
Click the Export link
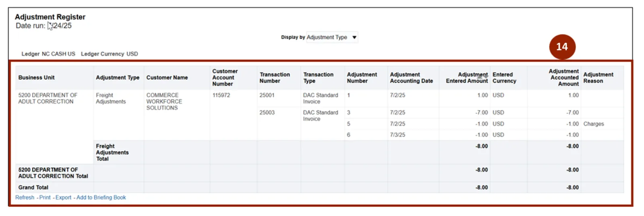[64, 197]
